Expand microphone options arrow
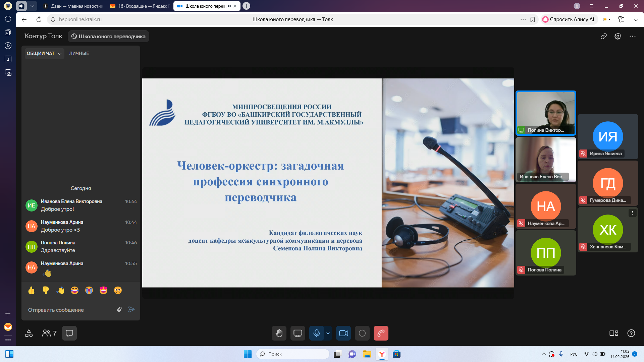This screenshot has width=644, height=362. (328, 333)
